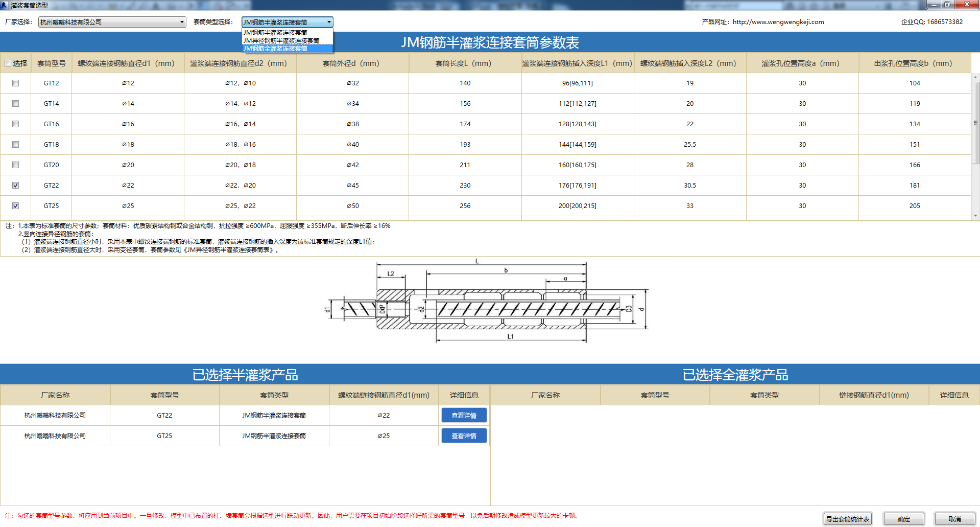
Task: Maximize the 灌浆套筒选型 window
Action: click(947, 5)
